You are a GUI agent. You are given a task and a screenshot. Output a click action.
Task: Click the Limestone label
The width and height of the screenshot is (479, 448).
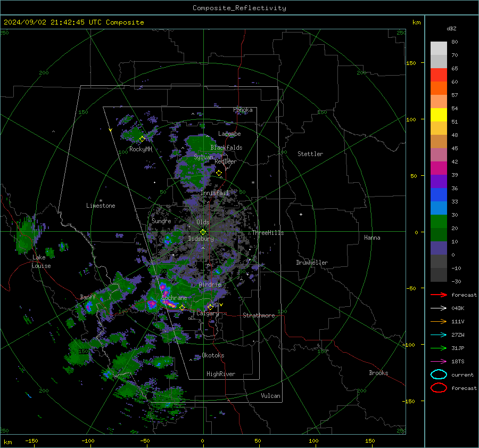pos(101,206)
